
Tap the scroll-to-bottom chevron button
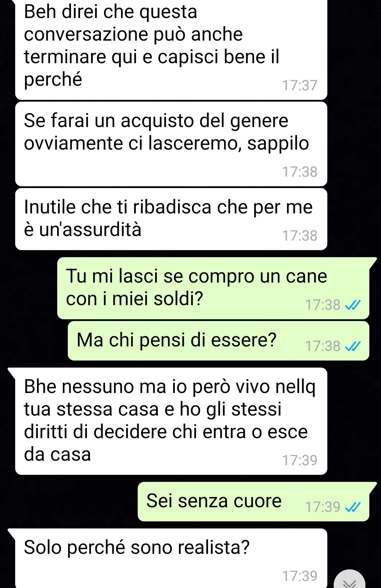(x=350, y=579)
